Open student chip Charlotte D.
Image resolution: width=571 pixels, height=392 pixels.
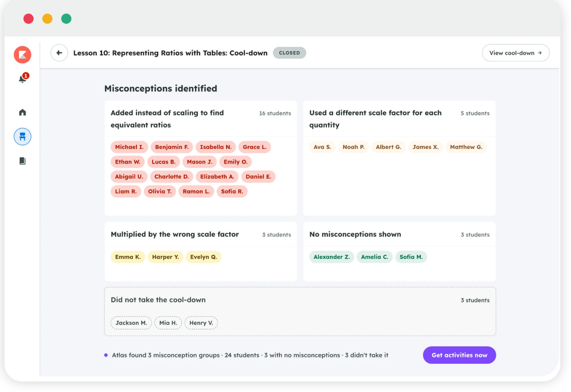pyautogui.click(x=172, y=176)
